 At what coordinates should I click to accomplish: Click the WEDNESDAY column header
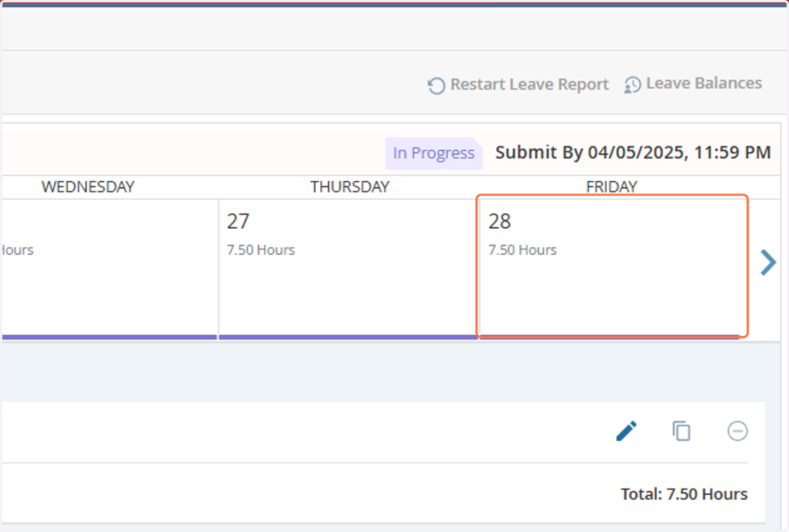click(x=87, y=187)
